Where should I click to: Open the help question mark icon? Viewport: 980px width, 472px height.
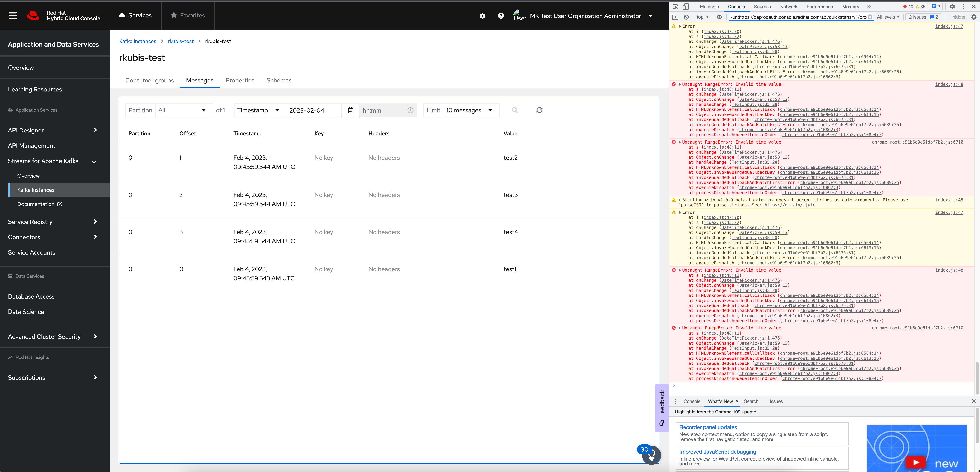click(x=501, y=16)
